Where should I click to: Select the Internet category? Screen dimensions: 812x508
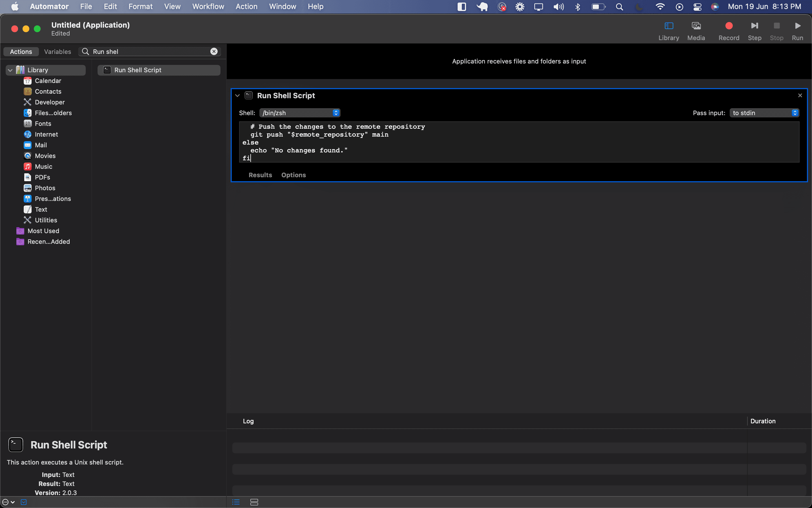pos(41,134)
